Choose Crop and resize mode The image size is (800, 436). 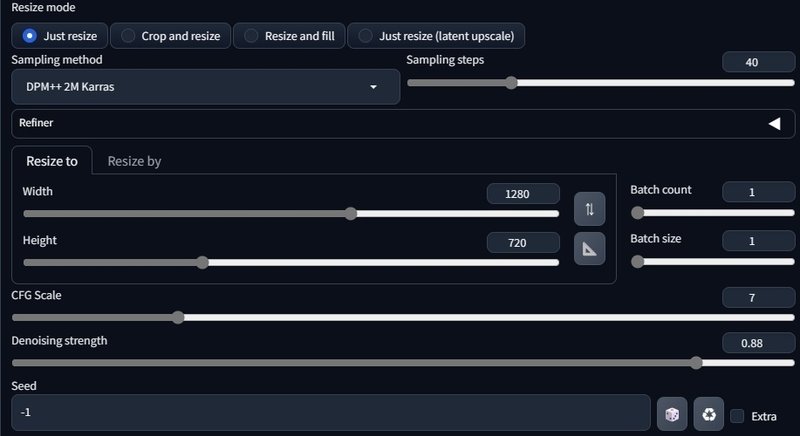(171, 36)
